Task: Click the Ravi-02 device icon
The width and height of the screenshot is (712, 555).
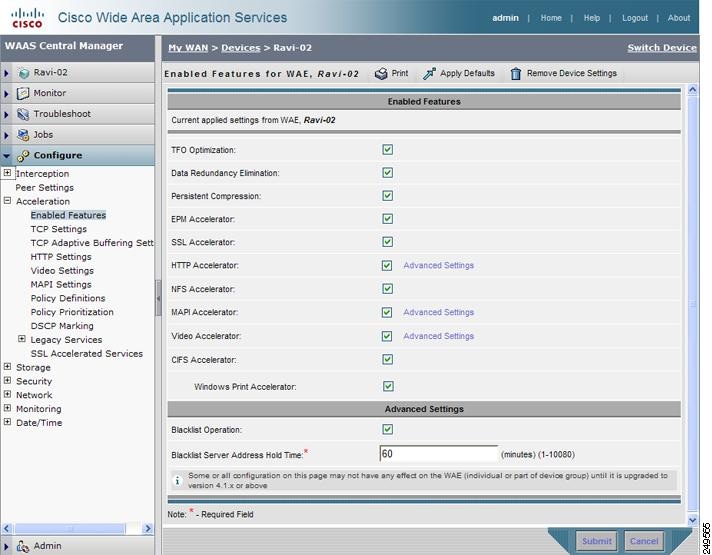Action: click(x=23, y=73)
